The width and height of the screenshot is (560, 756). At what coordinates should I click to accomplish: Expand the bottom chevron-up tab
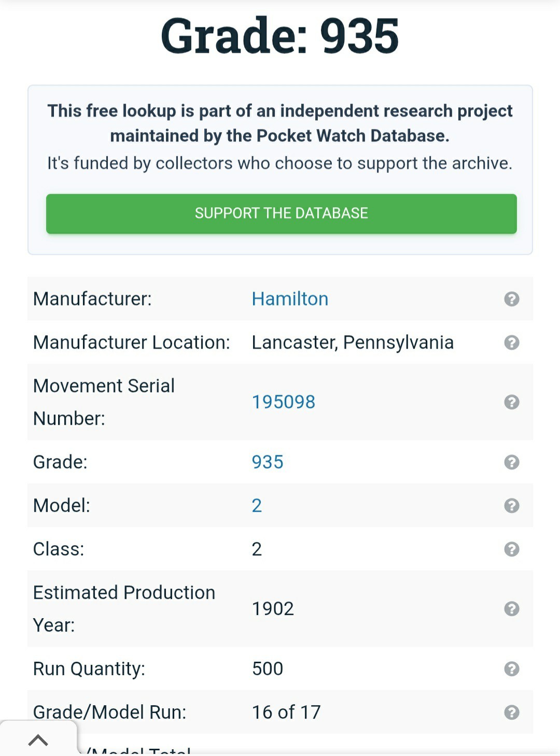(38, 740)
